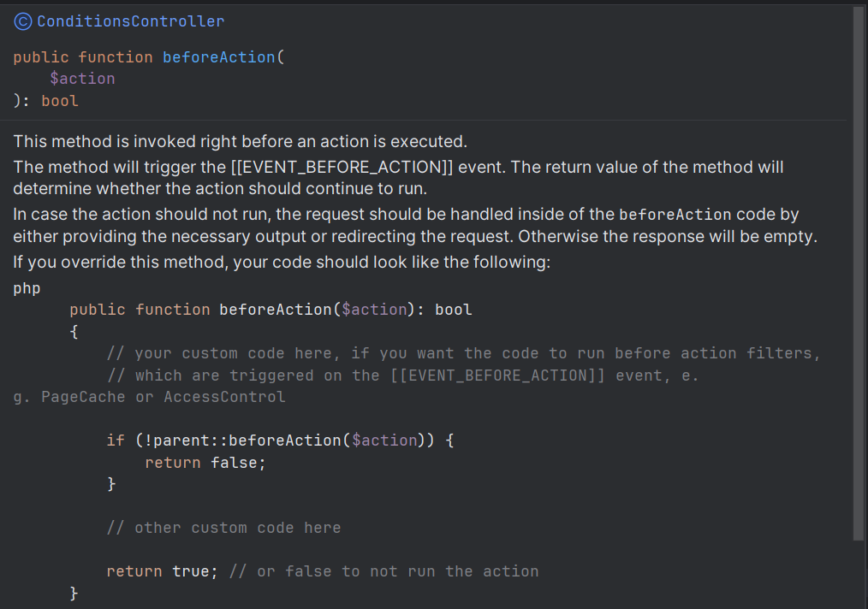The image size is (868, 609).
Task: Click the vertical scrollbar thumb
Action: [859, 274]
